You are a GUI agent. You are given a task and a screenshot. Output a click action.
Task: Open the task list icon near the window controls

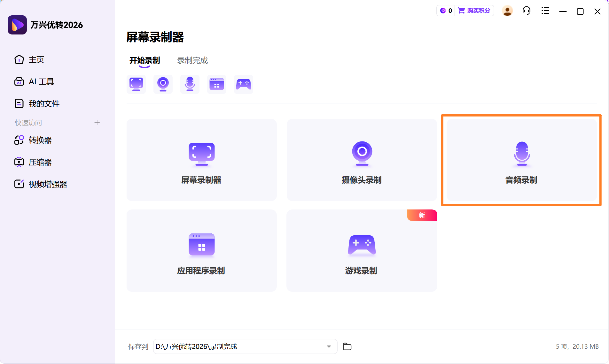[x=545, y=11]
